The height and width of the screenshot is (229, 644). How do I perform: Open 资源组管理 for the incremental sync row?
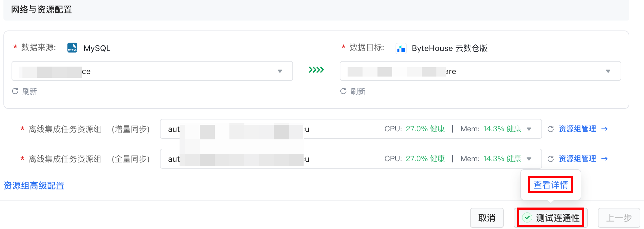(577, 129)
